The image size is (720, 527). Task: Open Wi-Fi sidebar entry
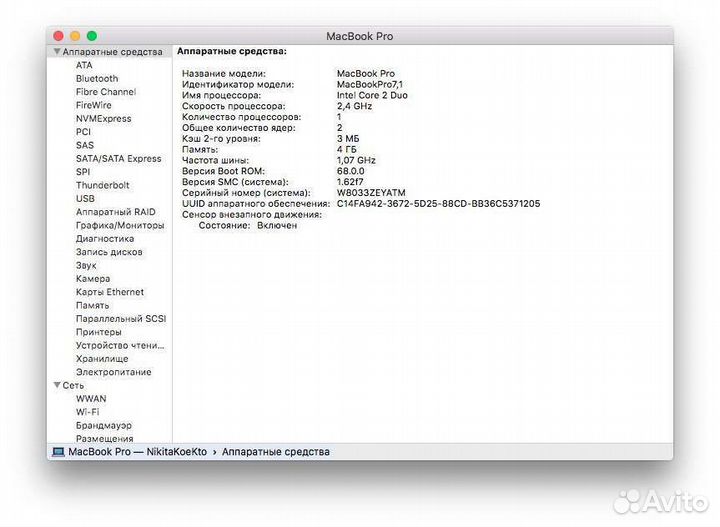[x=87, y=412]
